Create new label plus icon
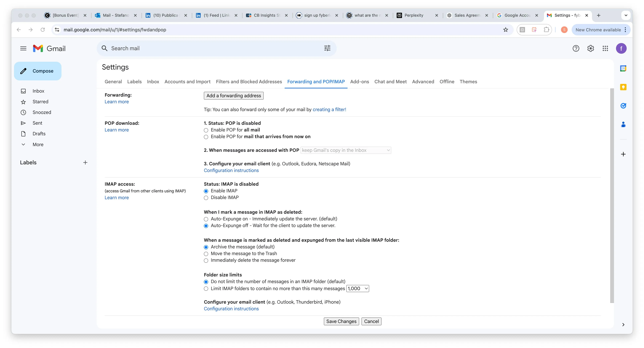This screenshot has width=644, height=348. pos(85,162)
